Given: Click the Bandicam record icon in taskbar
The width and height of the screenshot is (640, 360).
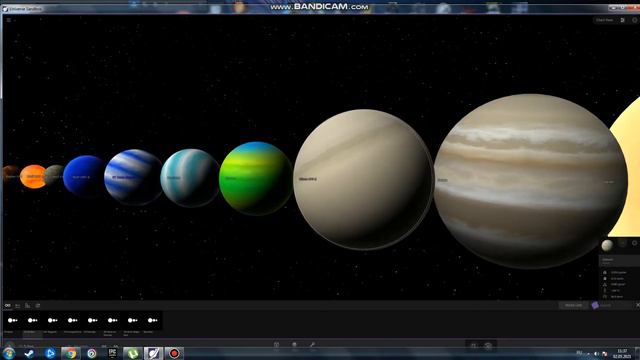Looking at the screenshot, I should point(174,353).
